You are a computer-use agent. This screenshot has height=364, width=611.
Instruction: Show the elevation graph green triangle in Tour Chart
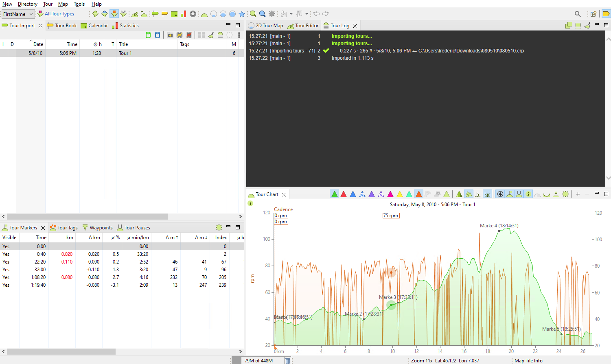point(334,194)
